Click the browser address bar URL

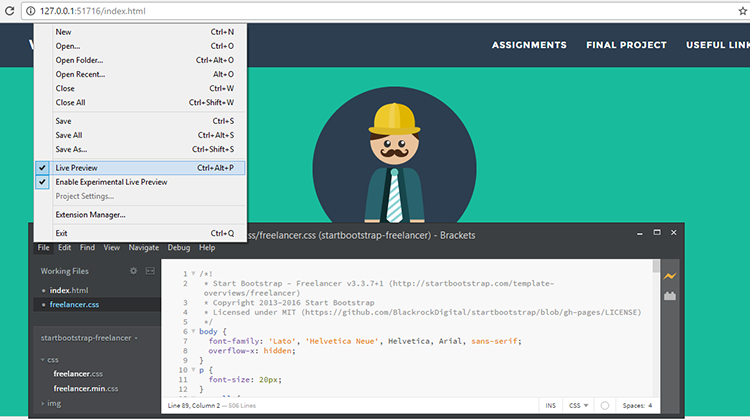pyautogui.click(x=93, y=11)
